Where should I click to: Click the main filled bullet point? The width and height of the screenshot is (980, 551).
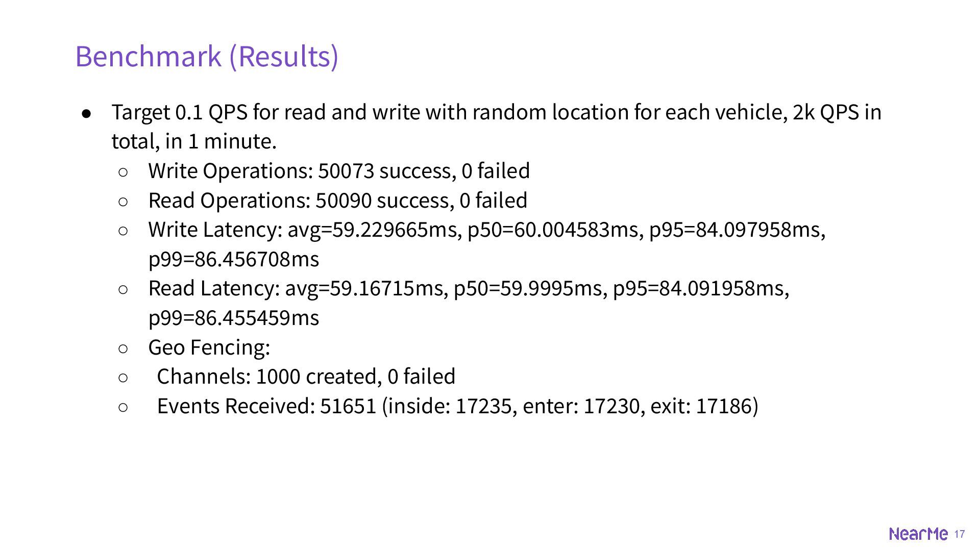pyautogui.click(x=87, y=113)
